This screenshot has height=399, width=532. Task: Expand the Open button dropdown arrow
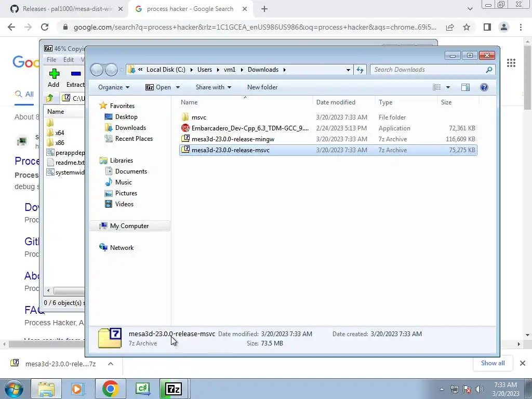178,87
